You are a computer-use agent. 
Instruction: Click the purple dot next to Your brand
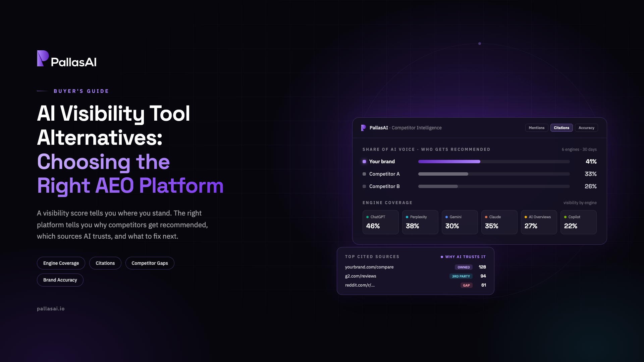(364, 162)
